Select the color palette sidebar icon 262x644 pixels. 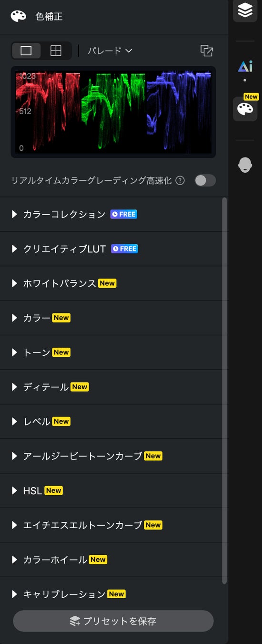point(245,109)
